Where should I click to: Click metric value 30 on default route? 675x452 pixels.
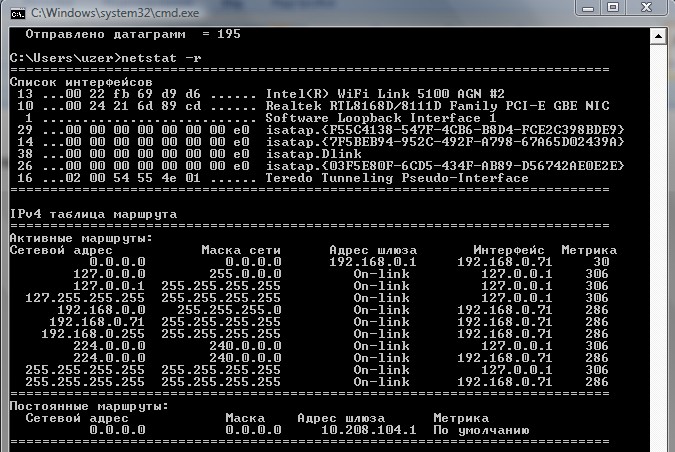click(601, 262)
